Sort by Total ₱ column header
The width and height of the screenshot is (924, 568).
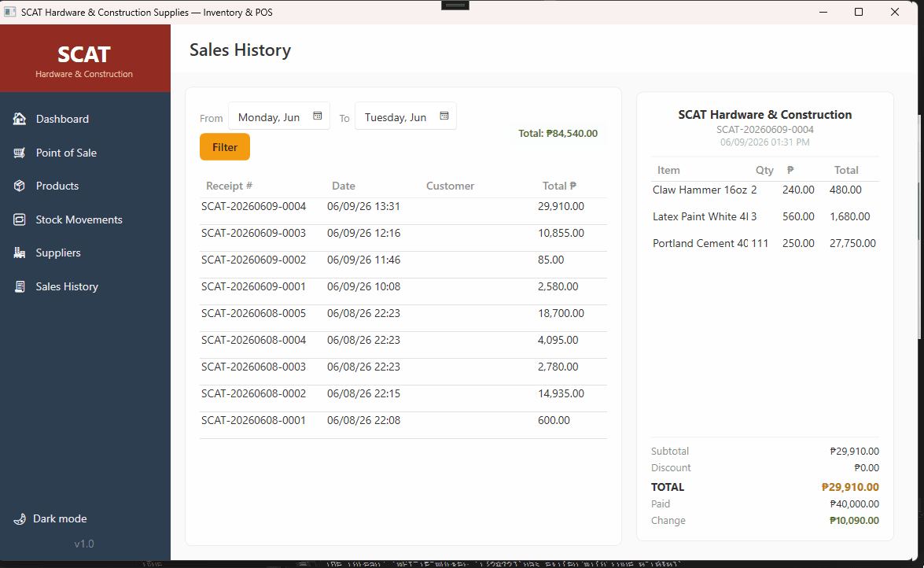point(559,186)
